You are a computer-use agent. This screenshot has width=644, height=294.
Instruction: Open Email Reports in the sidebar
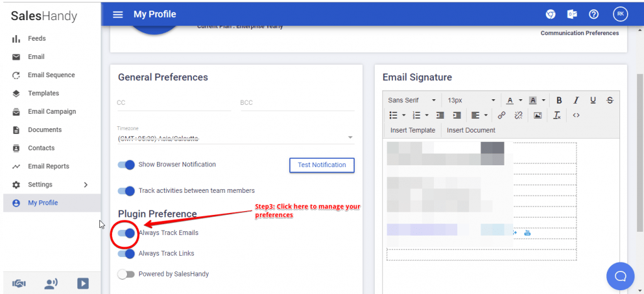[x=50, y=166]
